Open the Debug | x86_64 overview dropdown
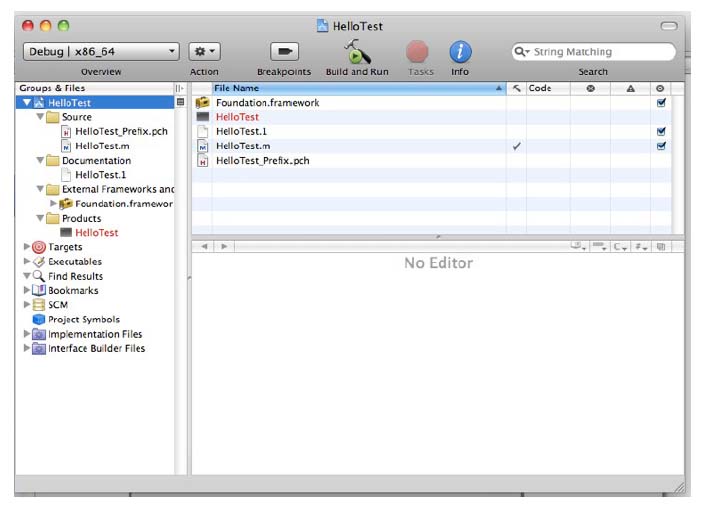This screenshot has height=510, width=710. (101, 52)
